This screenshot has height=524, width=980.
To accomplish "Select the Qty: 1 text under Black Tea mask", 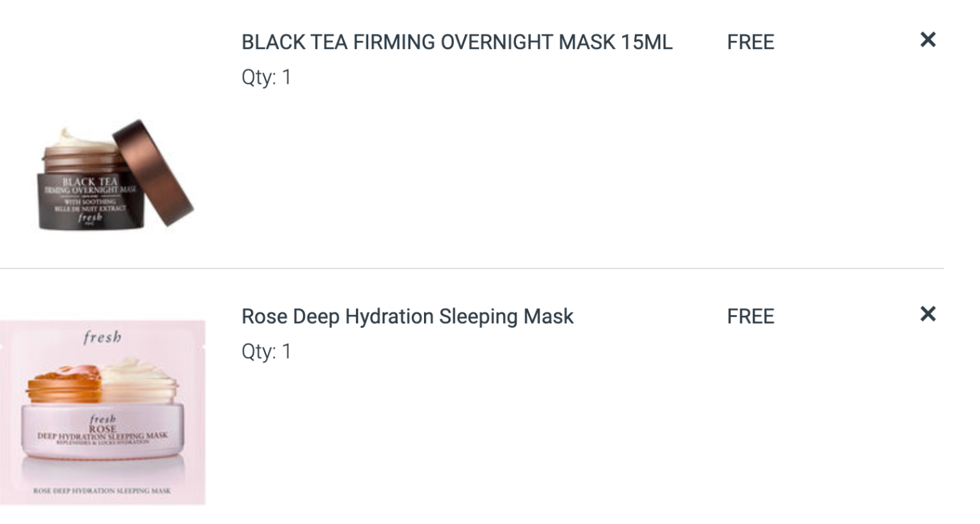I will click(267, 78).
